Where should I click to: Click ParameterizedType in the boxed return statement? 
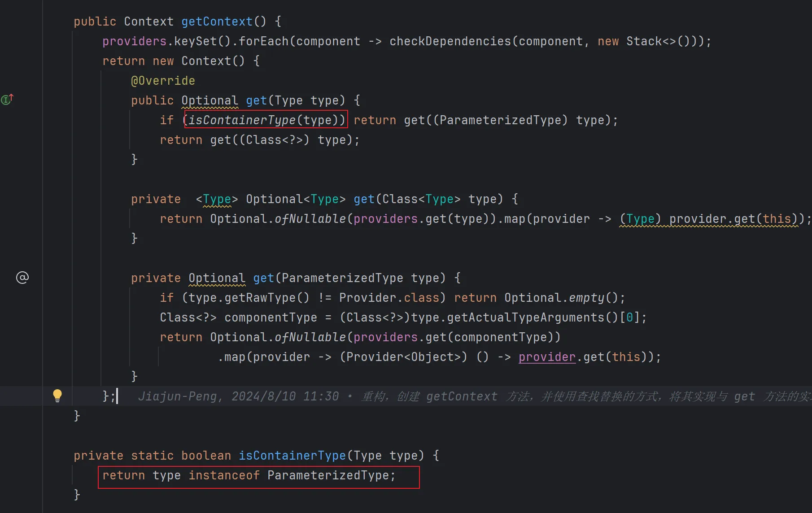(331, 475)
